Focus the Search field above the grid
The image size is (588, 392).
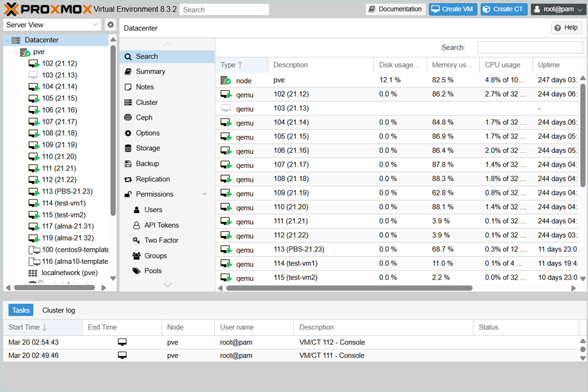tap(529, 48)
